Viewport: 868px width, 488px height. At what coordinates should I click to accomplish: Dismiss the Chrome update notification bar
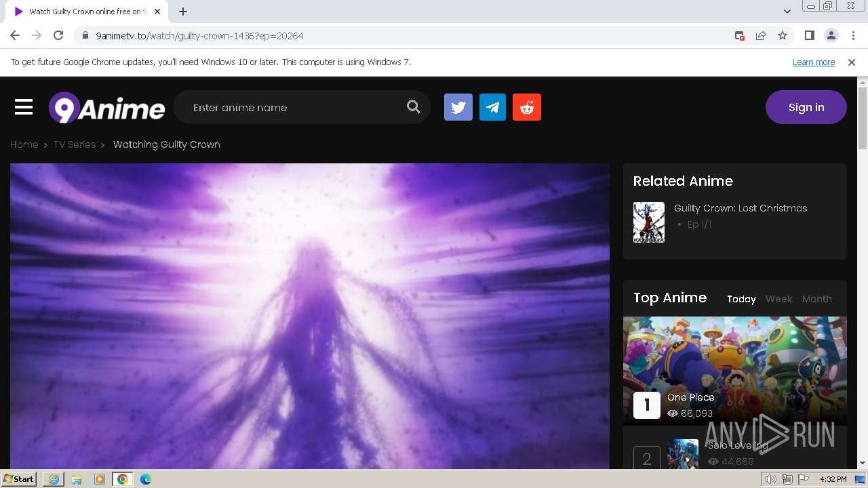coord(852,62)
